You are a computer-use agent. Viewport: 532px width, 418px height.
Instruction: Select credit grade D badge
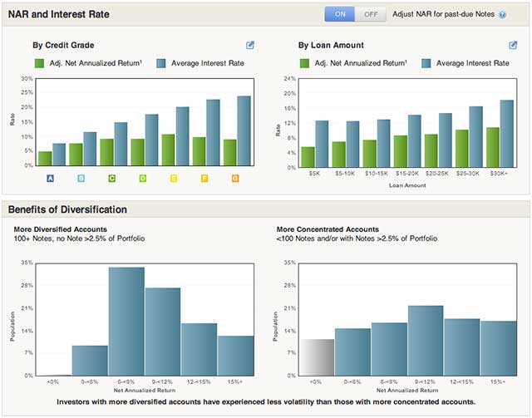tap(143, 179)
